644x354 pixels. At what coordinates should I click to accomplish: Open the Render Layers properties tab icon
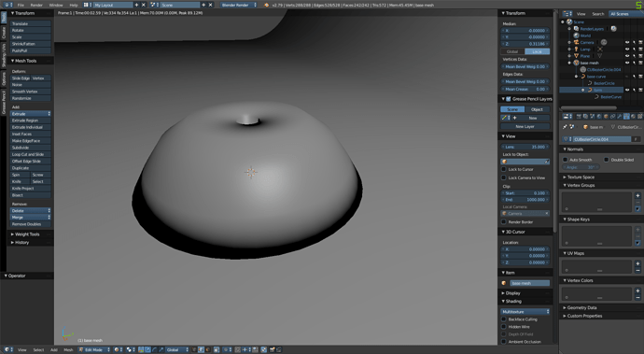(x=586, y=117)
